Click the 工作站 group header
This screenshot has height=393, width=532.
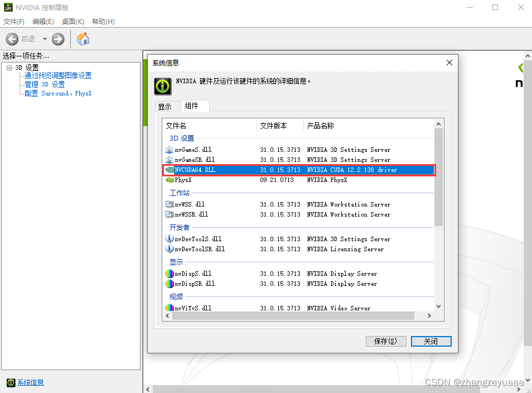pyautogui.click(x=180, y=193)
